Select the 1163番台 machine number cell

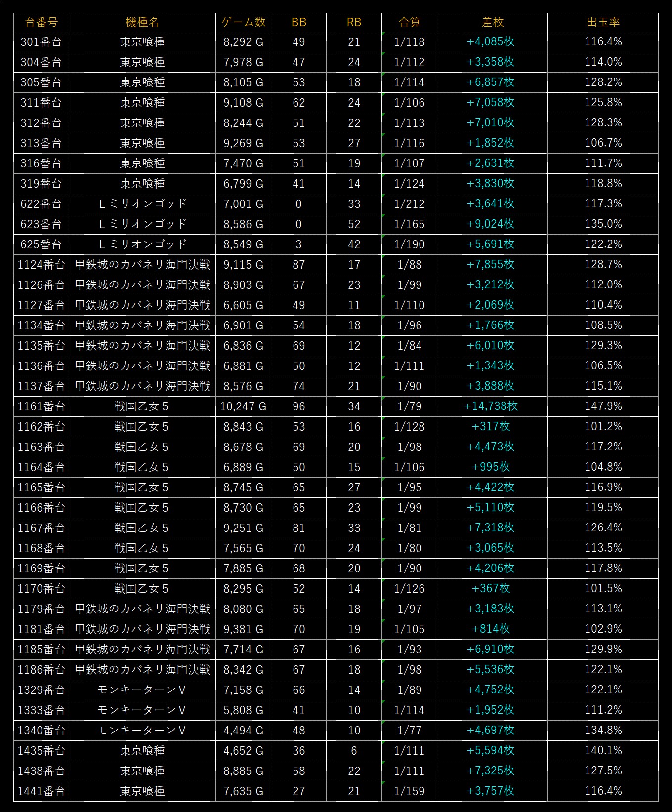tap(41, 447)
